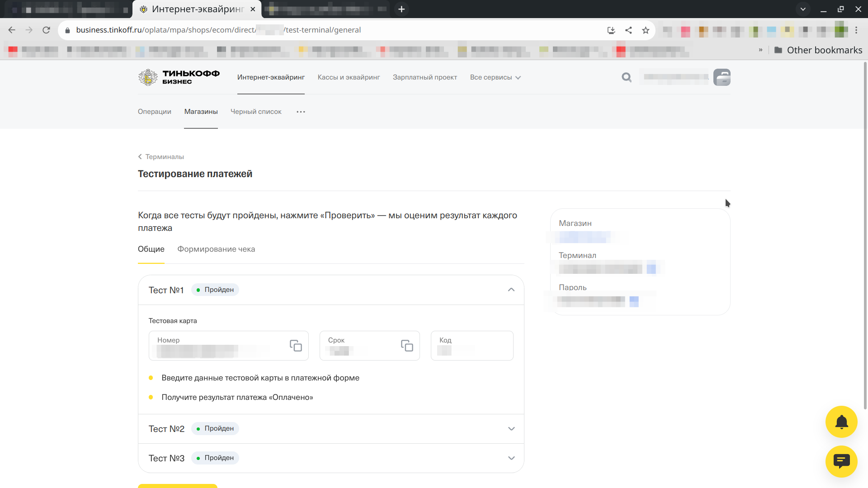
Task: Open Черный список tab
Action: 256,112
